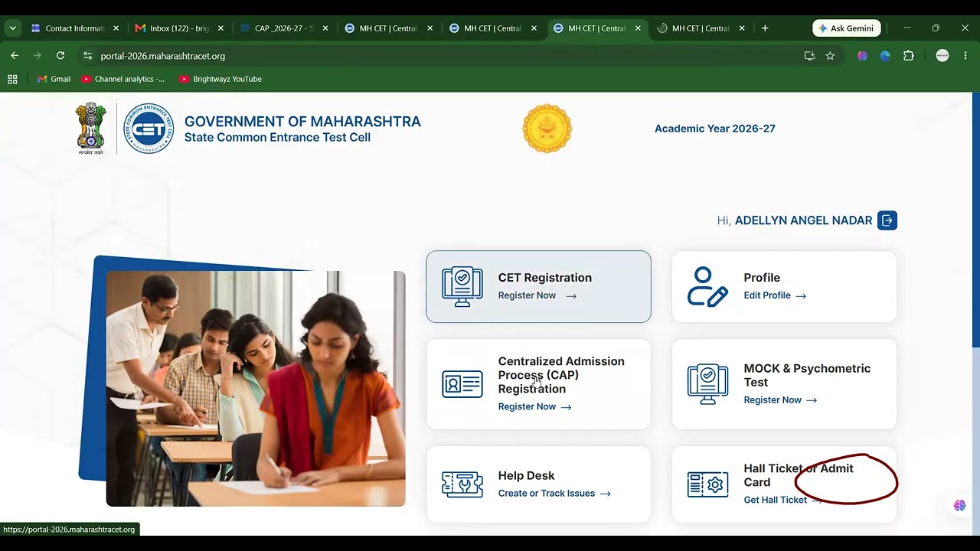Viewport: 980px width, 551px height.
Task: Click the ADELLYN ANGEL NADAR username
Action: click(x=803, y=220)
